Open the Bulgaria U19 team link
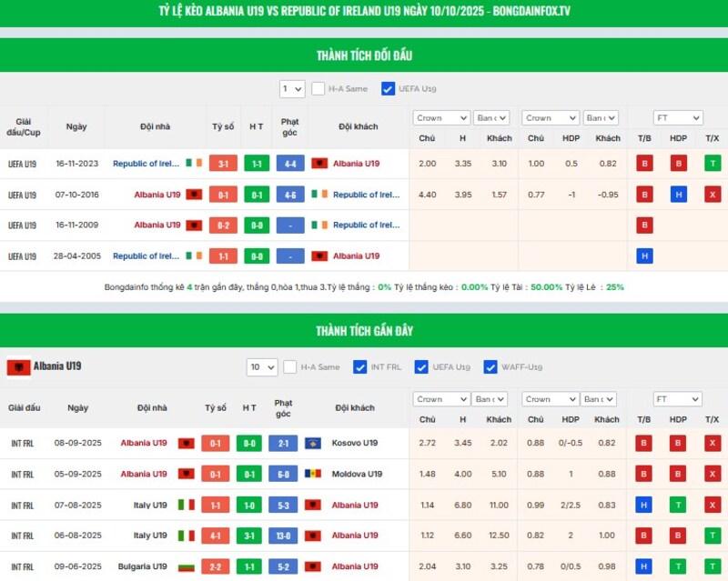The image size is (728, 581). pos(142,566)
